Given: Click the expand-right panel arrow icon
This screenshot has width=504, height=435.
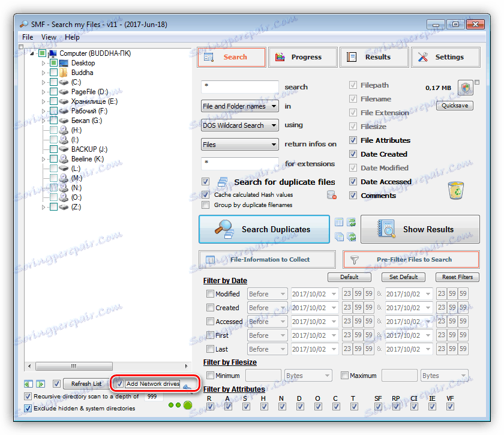Looking at the screenshot, I should [41, 383].
